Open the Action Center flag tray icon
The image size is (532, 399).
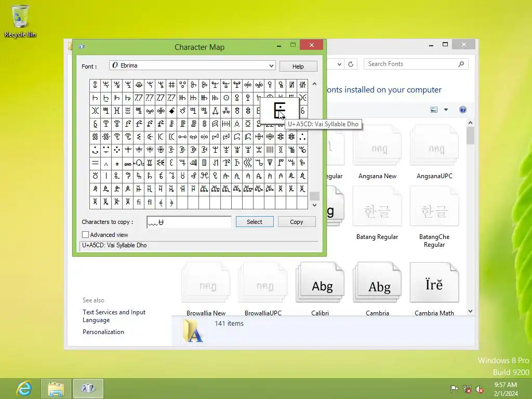click(454, 389)
